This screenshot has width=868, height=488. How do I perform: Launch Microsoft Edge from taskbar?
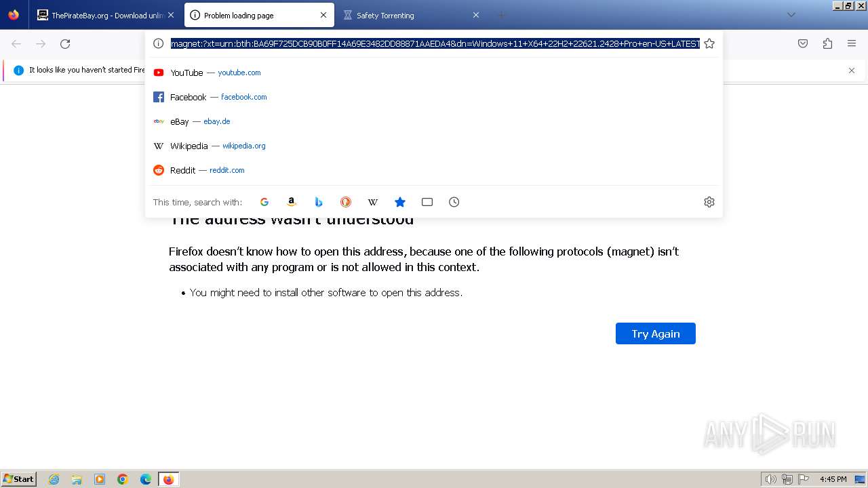click(x=146, y=479)
